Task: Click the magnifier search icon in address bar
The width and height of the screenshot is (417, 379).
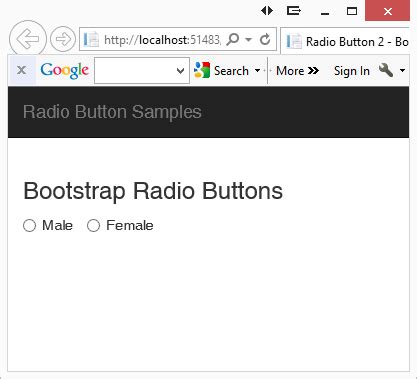Action: point(233,40)
